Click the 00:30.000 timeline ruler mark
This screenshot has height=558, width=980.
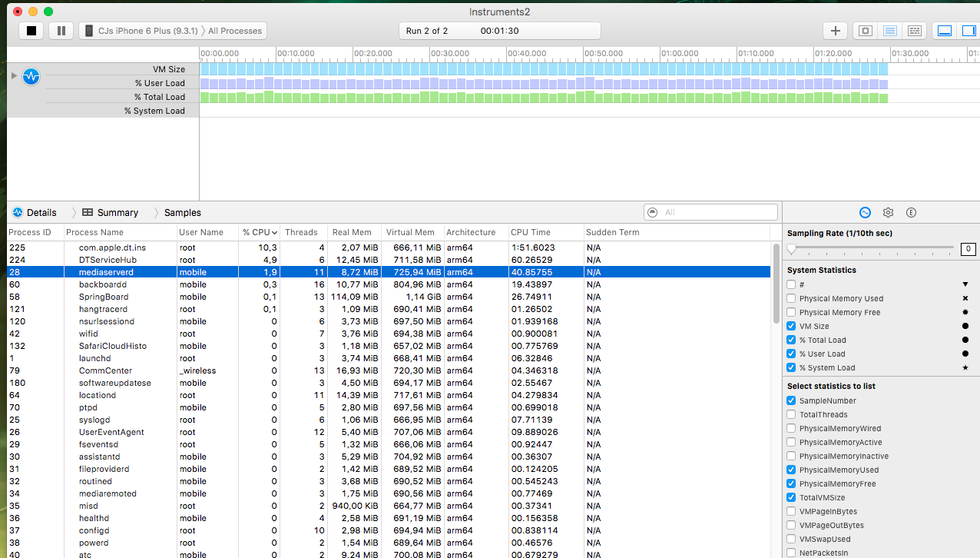point(450,53)
